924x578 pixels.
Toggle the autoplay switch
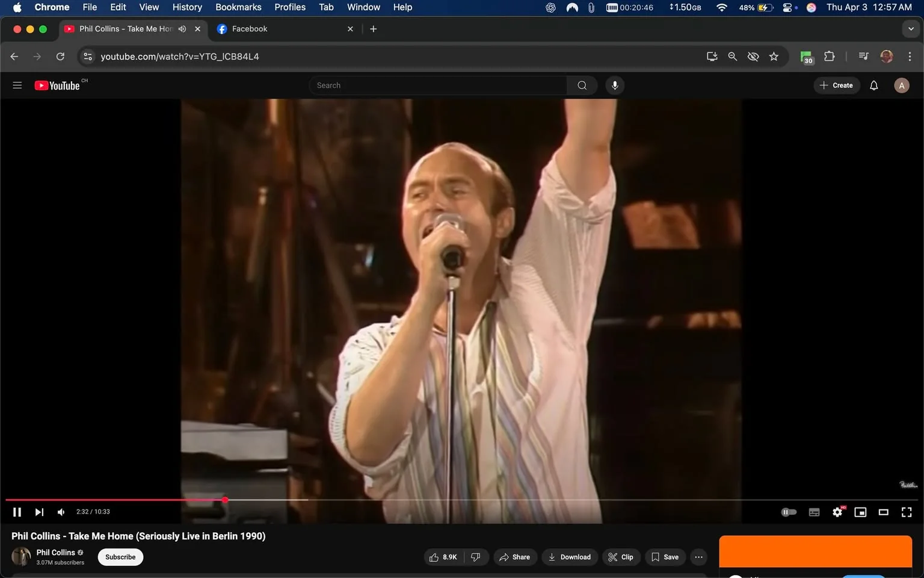789,512
